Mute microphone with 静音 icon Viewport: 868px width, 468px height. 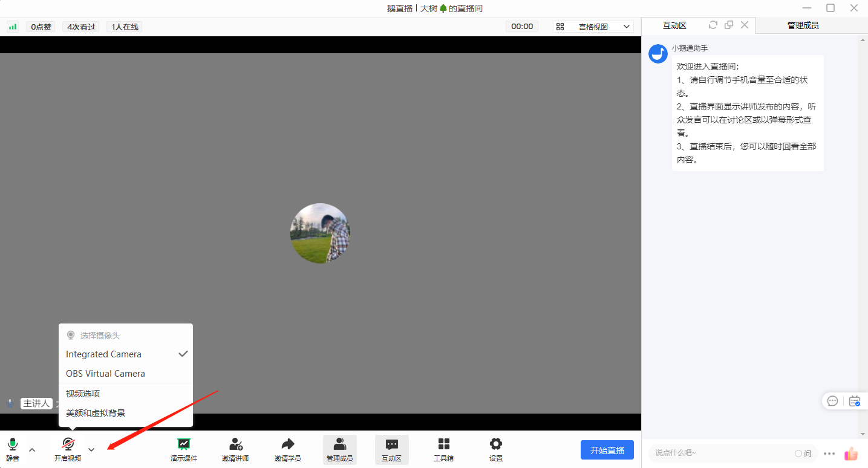13,449
